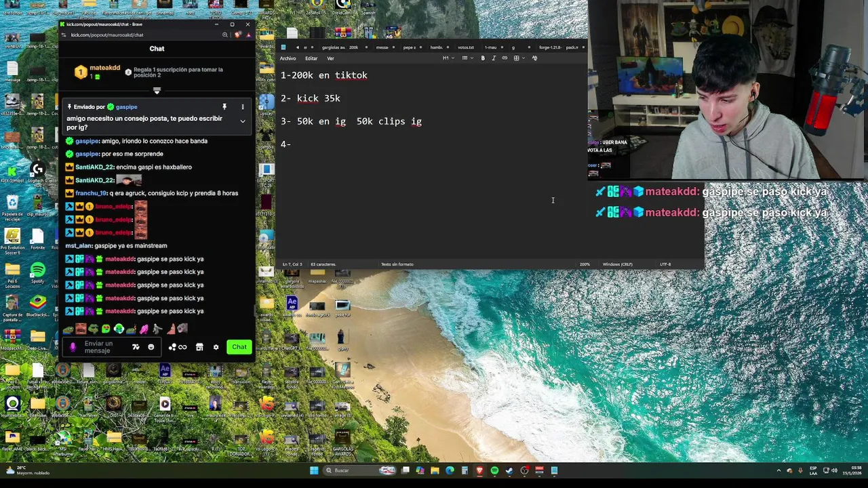Insert a link with chain icon
This screenshot has height=488, width=868.
(504, 58)
